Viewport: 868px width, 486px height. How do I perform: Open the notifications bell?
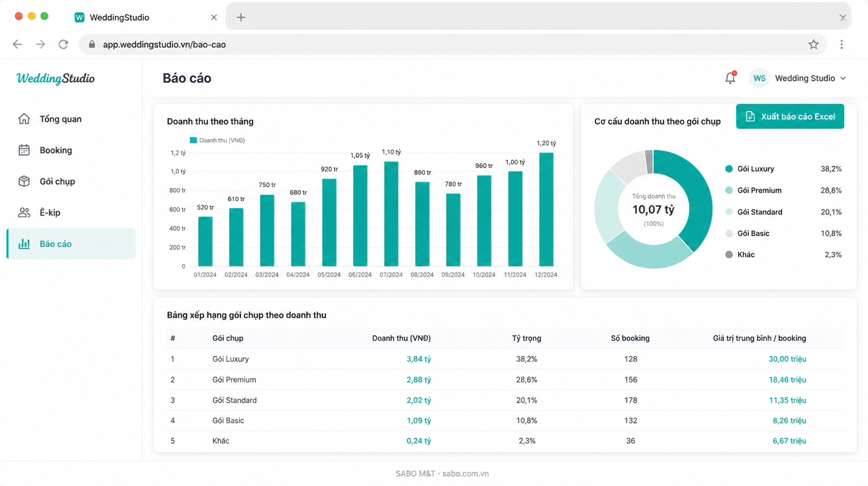tap(730, 78)
